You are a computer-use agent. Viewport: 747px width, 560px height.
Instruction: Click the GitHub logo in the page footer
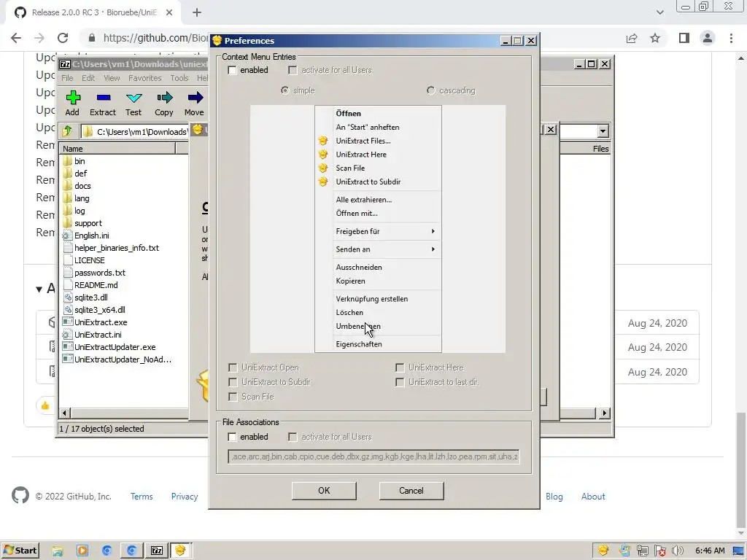pos(20,496)
